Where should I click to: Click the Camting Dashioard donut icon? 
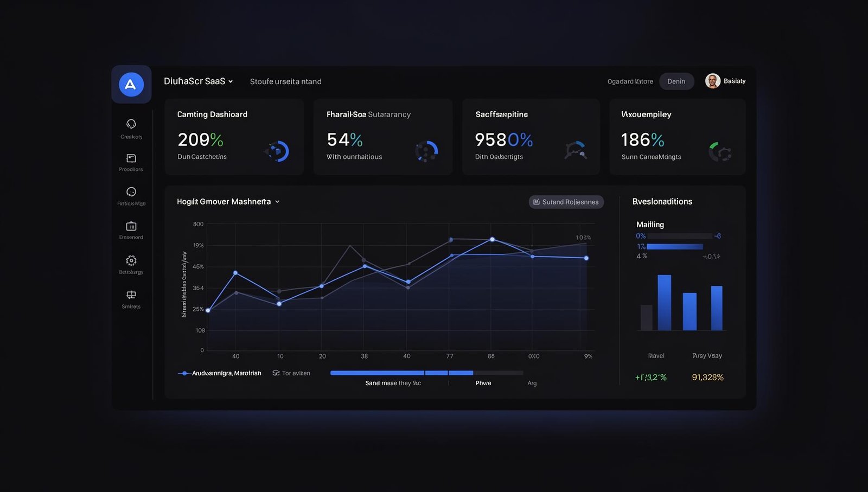tap(277, 151)
